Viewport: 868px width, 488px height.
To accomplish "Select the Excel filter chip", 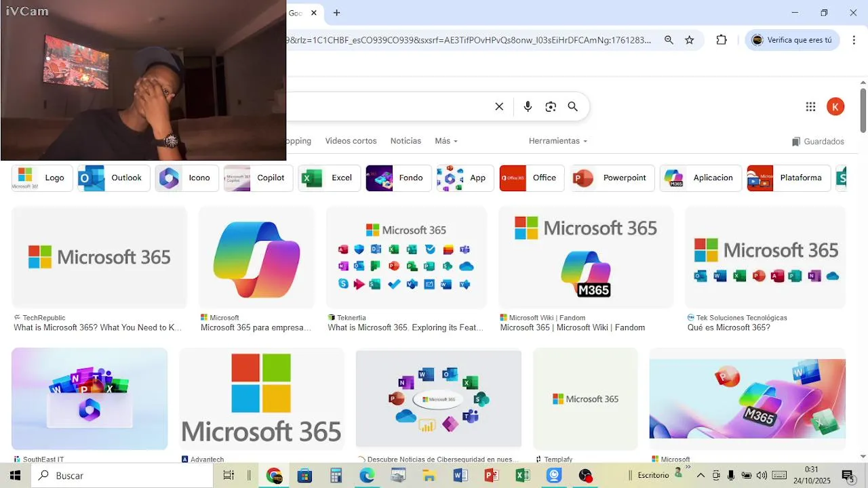I will (330, 178).
